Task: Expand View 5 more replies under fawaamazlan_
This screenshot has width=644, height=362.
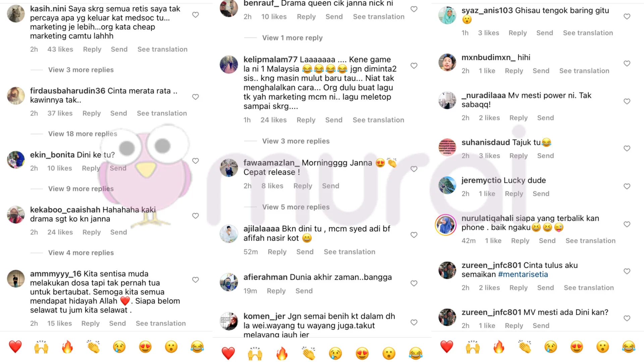Action: point(296,207)
